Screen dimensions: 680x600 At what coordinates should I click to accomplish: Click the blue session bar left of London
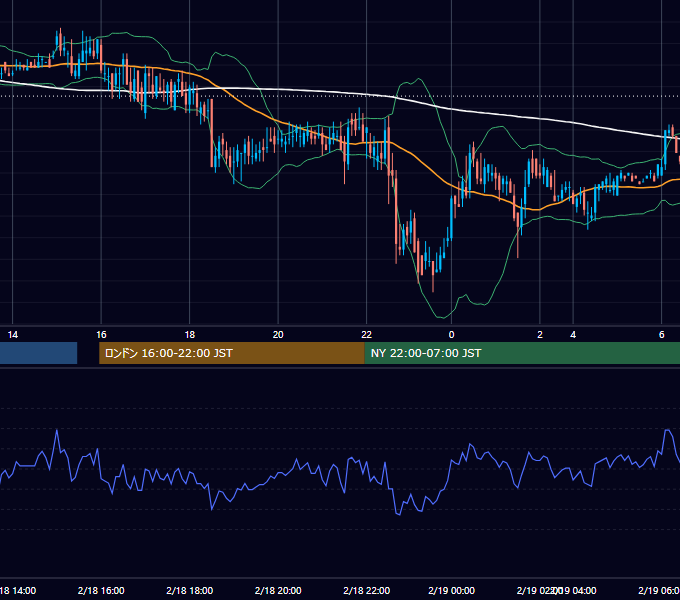pos(39,353)
